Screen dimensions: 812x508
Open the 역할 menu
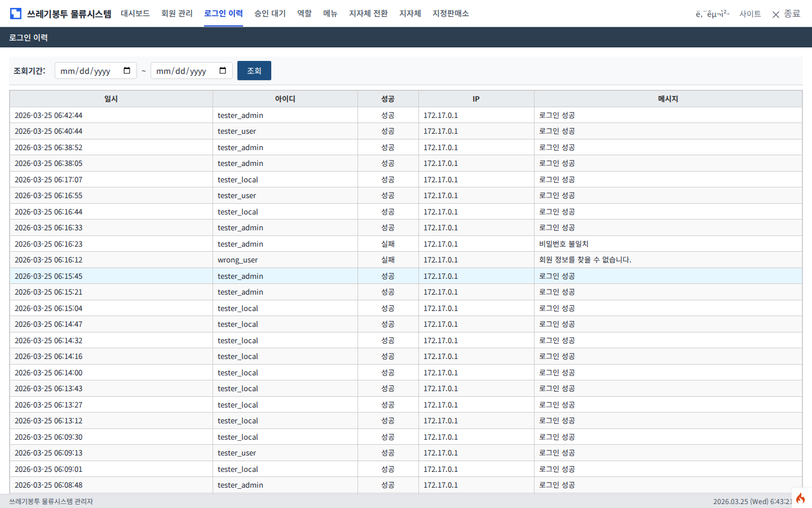pos(304,14)
